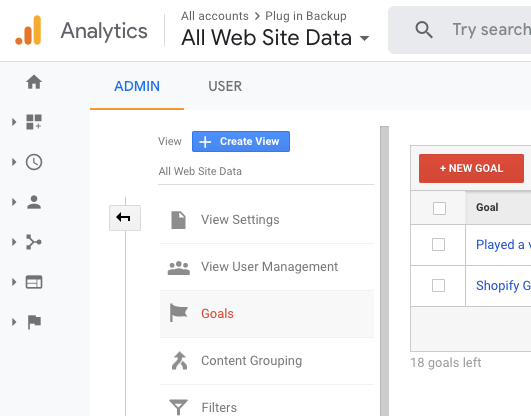Open Customization dashboards icon in sidebar

(34, 122)
